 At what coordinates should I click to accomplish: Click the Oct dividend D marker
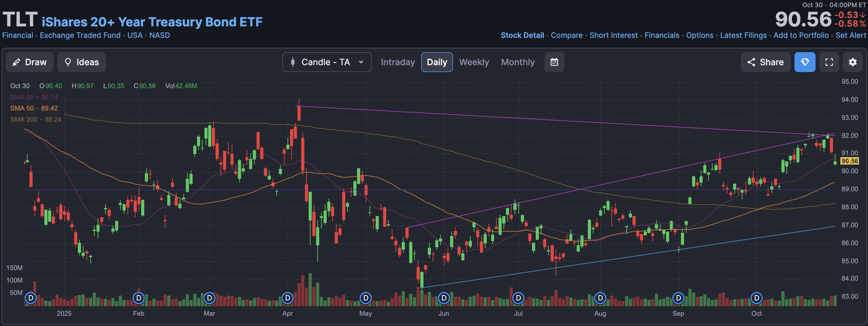click(x=756, y=298)
